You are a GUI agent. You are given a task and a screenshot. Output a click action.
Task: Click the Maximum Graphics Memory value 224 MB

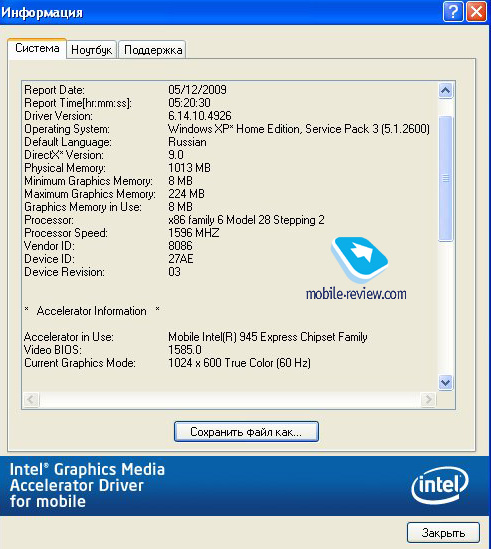click(x=186, y=194)
